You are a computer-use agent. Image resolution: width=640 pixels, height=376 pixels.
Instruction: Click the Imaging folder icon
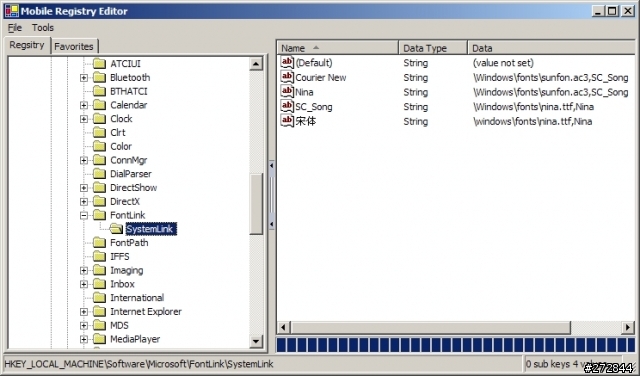coord(99,270)
